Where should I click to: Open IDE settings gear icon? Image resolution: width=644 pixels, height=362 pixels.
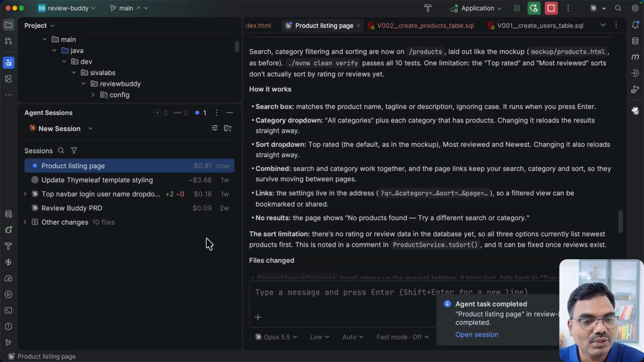pyautogui.click(x=634, y=8)
